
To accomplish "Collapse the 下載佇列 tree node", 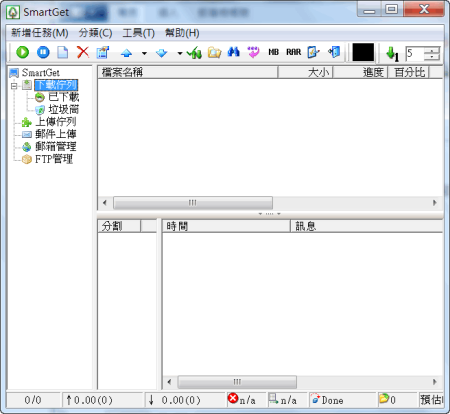I will [14, 86].
